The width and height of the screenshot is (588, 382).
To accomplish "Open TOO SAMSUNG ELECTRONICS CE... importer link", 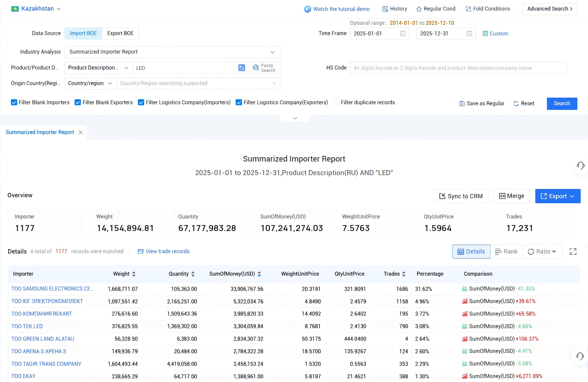I will click(52, 289).
